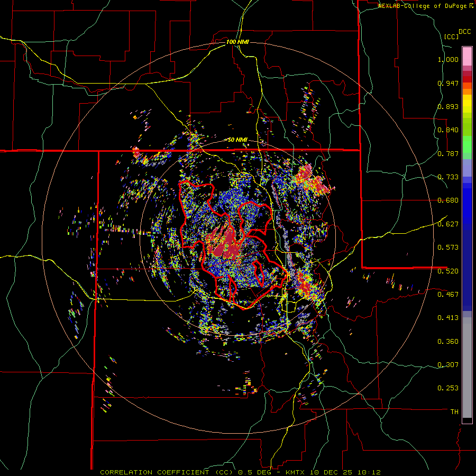Click the 0.413 legend value
Screen dimensions: 476x476
[448, 318]
